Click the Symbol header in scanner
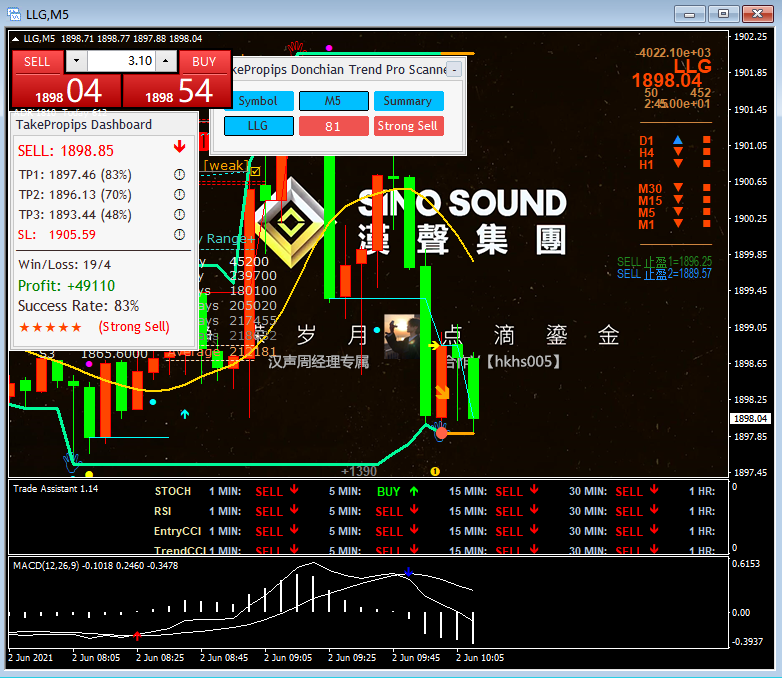Screen dimensions: 782x678 point(258,101)
